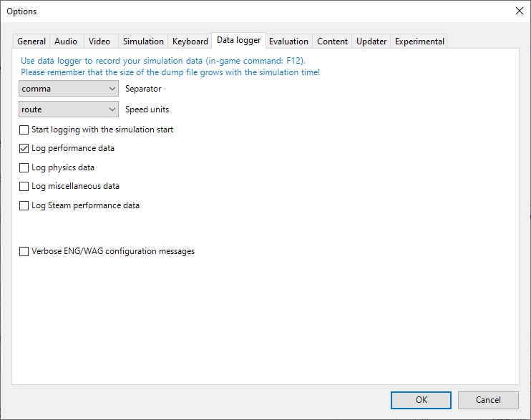
Task: Toggle Verbose ENG/WAG configuration messages
Action: pos(24,251)
